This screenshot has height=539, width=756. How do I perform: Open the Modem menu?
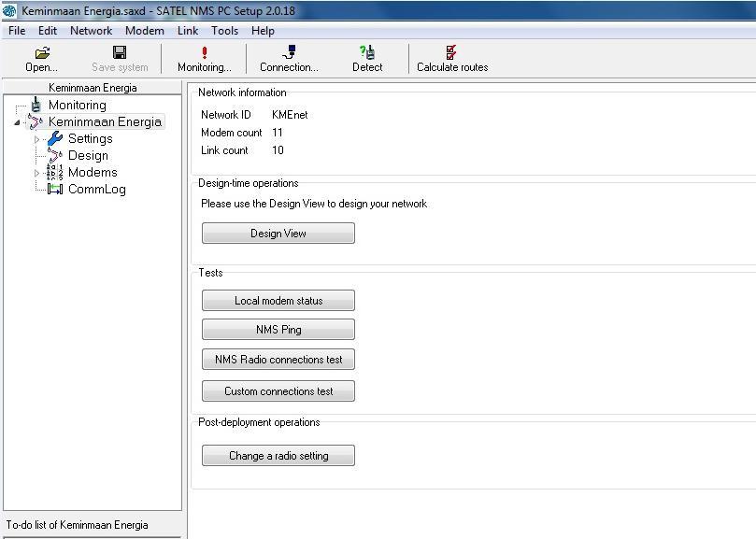145,31
